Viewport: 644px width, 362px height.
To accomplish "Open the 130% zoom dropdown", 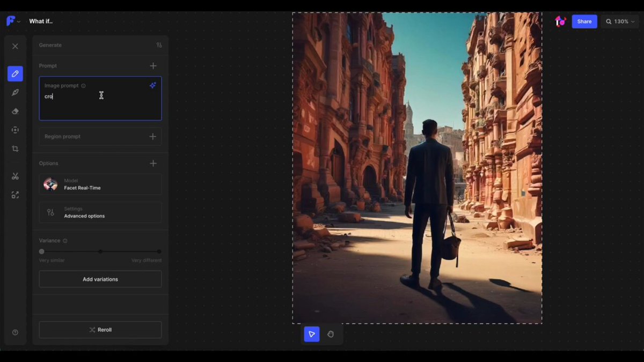I will tap(620, 21).
